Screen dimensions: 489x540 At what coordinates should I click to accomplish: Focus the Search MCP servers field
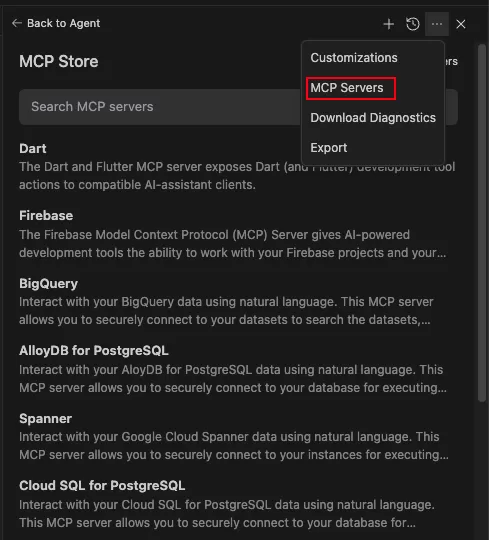point(160,107)
